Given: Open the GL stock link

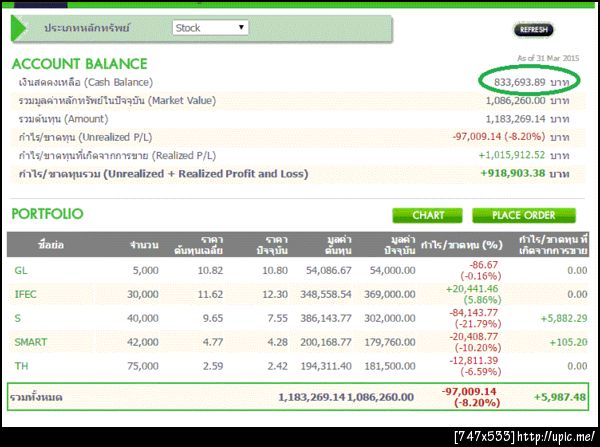Looking at the screenshot, I should (21, 271).
